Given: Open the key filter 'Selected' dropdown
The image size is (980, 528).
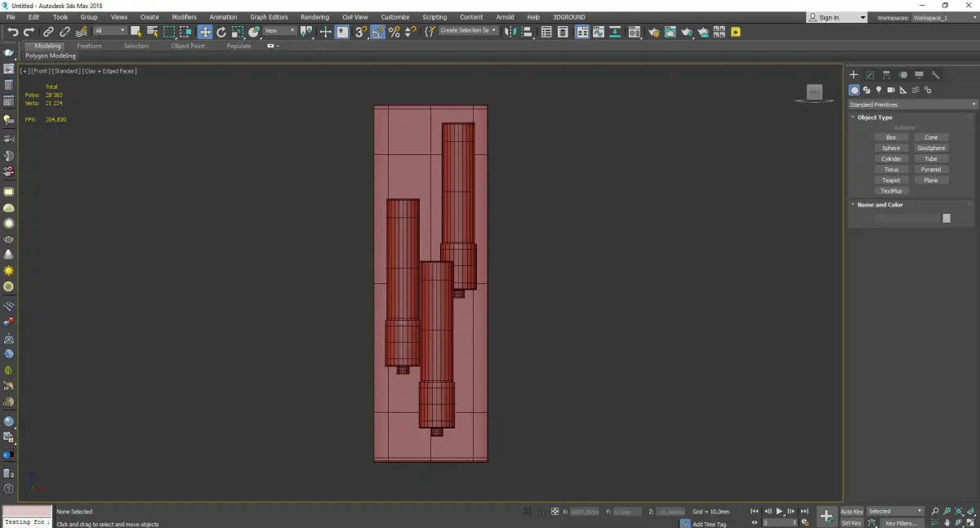Looking at the screenshot, I should (x=895, y=512).
